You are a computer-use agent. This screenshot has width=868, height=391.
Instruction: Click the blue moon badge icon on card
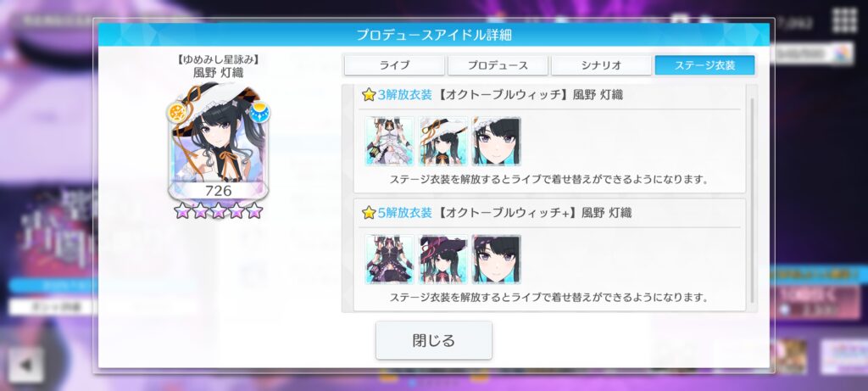point(259,113)
